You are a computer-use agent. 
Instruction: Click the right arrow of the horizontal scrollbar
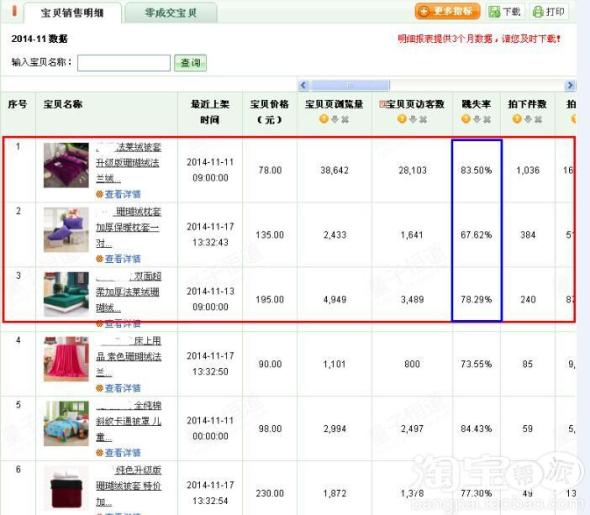[x=570, y=85]
